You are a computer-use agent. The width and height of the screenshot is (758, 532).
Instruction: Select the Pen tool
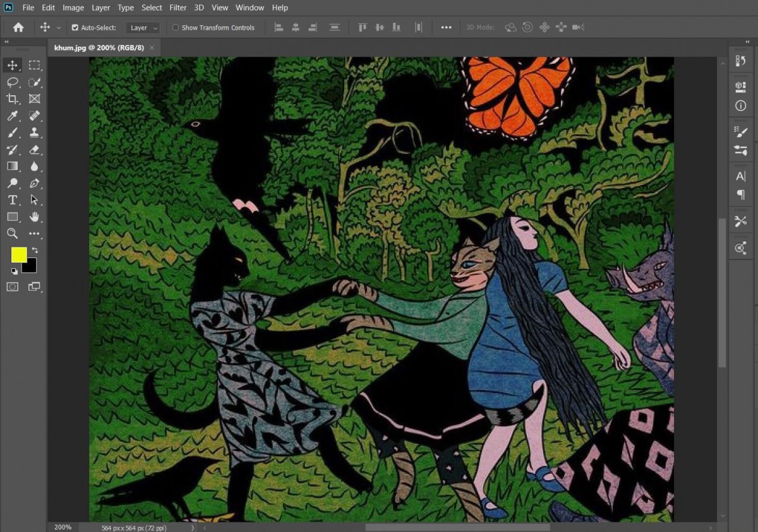(34, 183)
